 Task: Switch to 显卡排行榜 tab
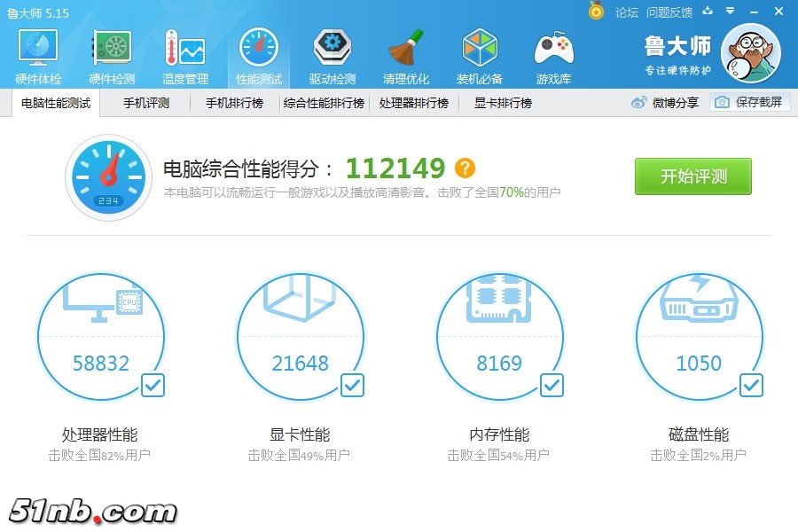tap(503, 104)
